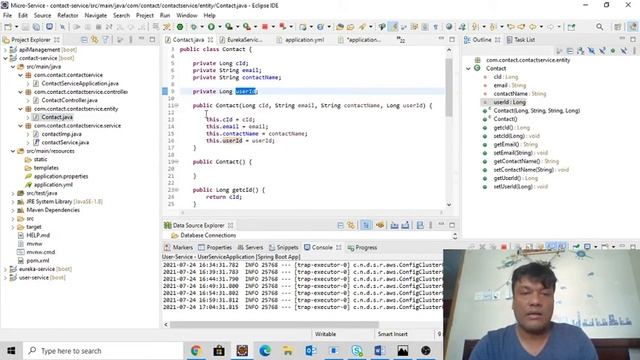This screenshot has height=360, width=640.
Task: Select pom.xml in Project Explorer
Action: [x=38, y=260]
